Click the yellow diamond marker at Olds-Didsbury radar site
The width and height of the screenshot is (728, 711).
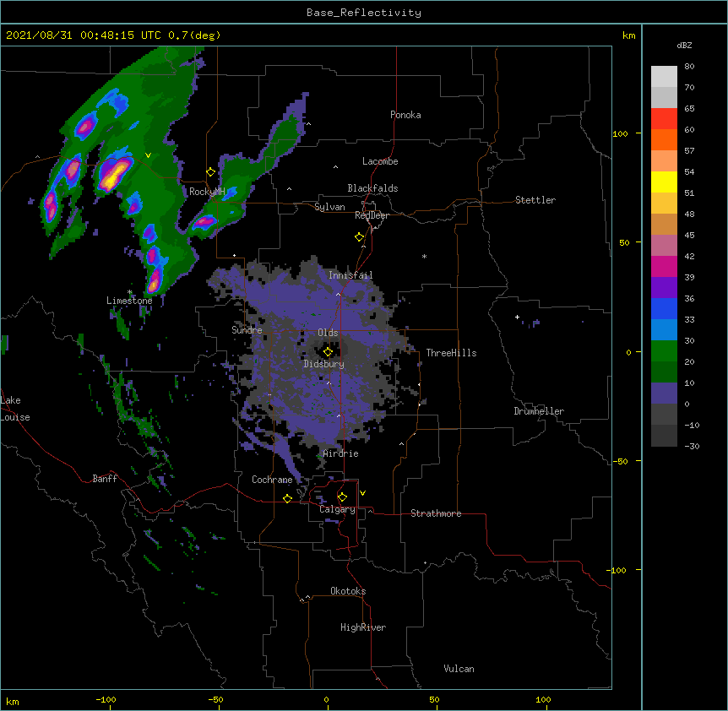point(328,352)
